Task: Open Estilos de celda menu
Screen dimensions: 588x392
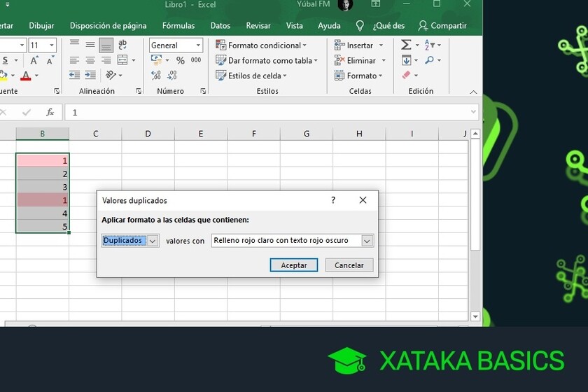Action: pos(251,76)
